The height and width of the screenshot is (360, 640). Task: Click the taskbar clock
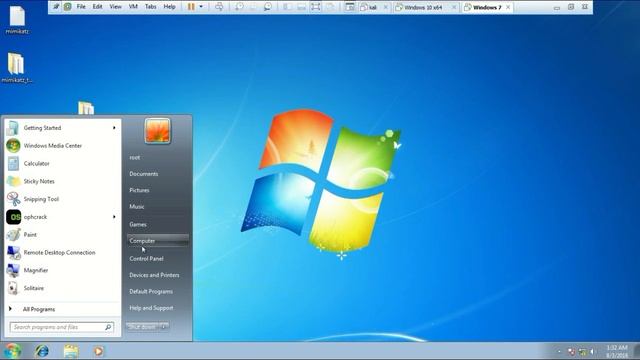point(617,351)
